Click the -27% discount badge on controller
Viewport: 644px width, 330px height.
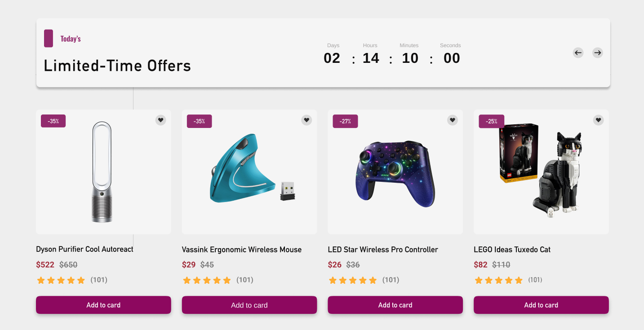(x=345, y=121)
